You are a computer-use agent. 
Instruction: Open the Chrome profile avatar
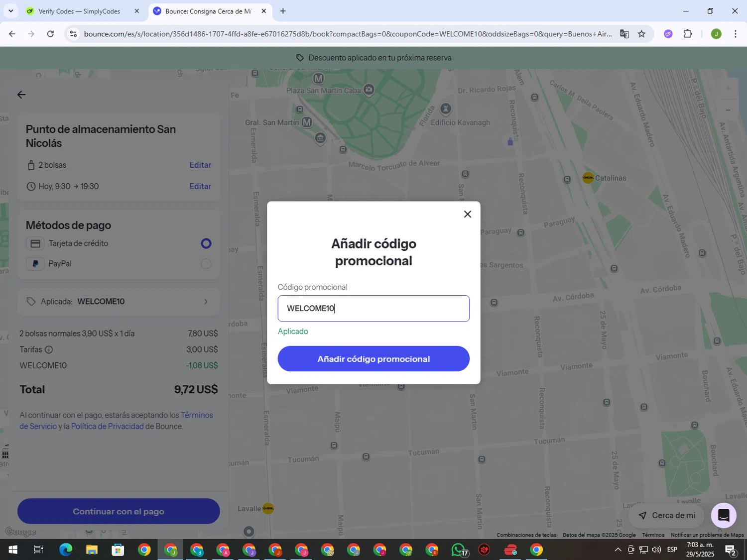pyautogui.click(x=716, y=34)
